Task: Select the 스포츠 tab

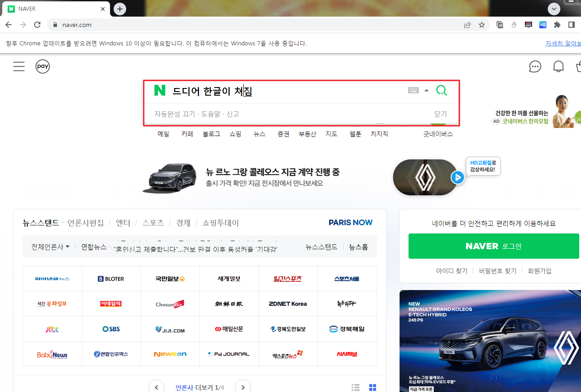Action: (153, 223)
